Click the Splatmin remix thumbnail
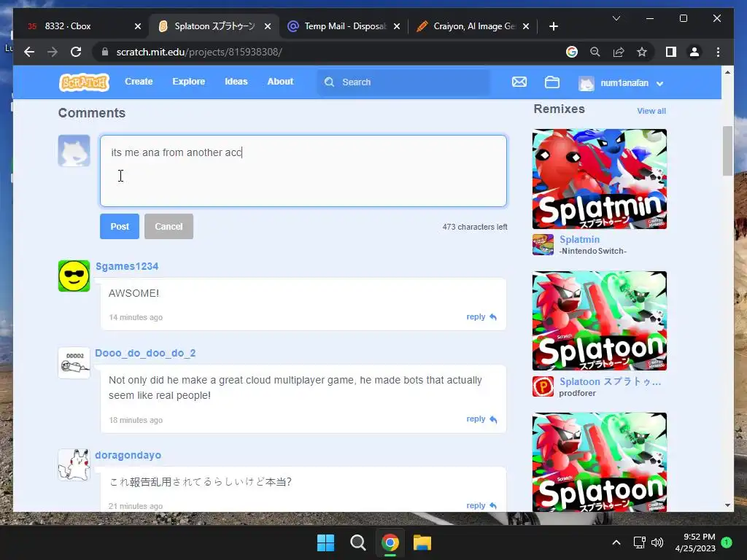Image resolution: width=747 pixels, height=560 pixels. click(600, 179)
